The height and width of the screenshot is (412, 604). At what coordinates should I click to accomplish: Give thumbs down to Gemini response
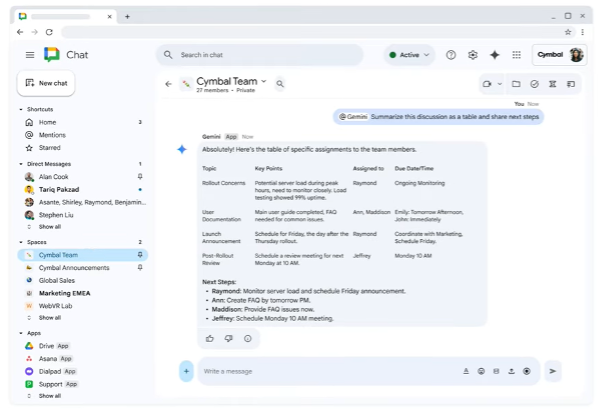coord(229,338)
